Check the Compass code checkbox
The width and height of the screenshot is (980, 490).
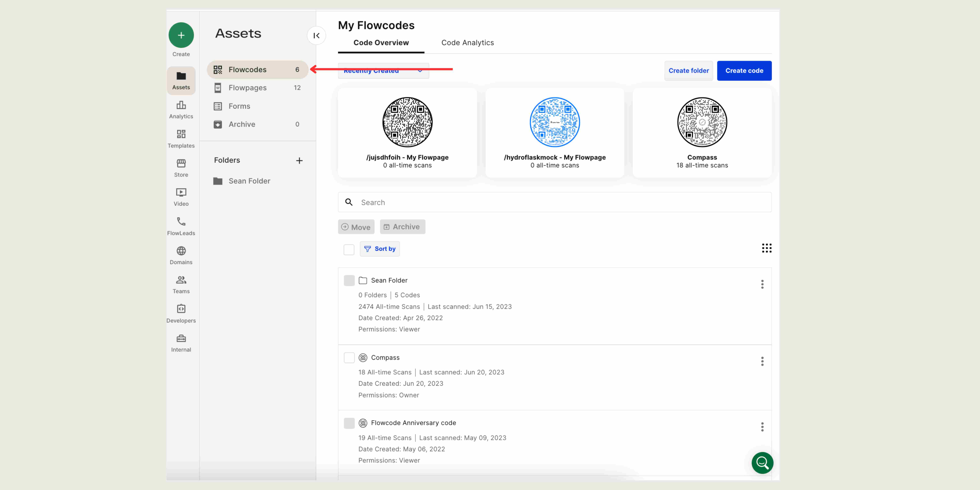(x=349, y=358)
